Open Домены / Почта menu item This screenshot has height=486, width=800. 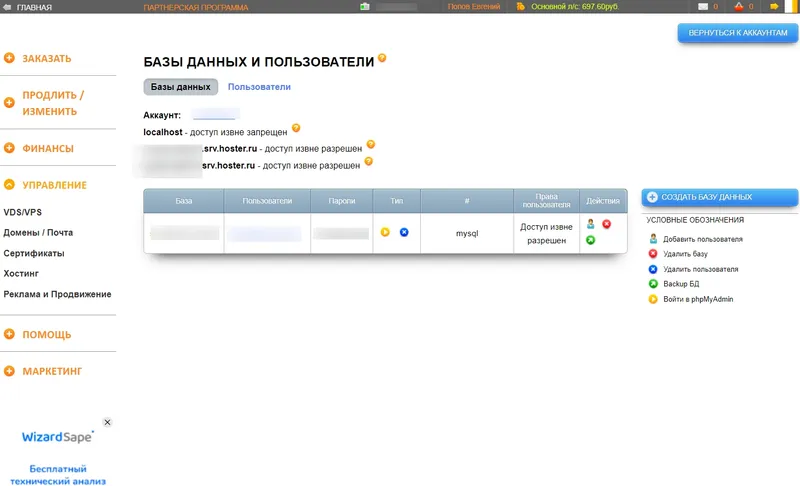pos(38,233)
